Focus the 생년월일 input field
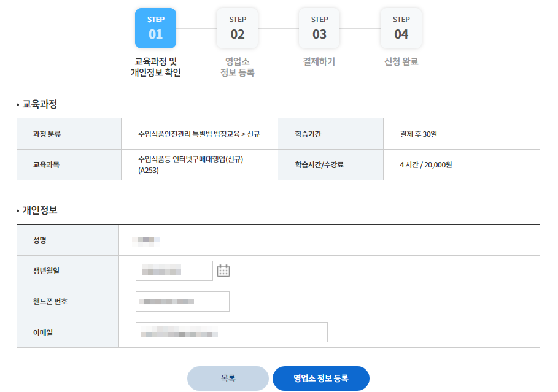The width and height of the screenshot is (558, 392). click(174, 271)
